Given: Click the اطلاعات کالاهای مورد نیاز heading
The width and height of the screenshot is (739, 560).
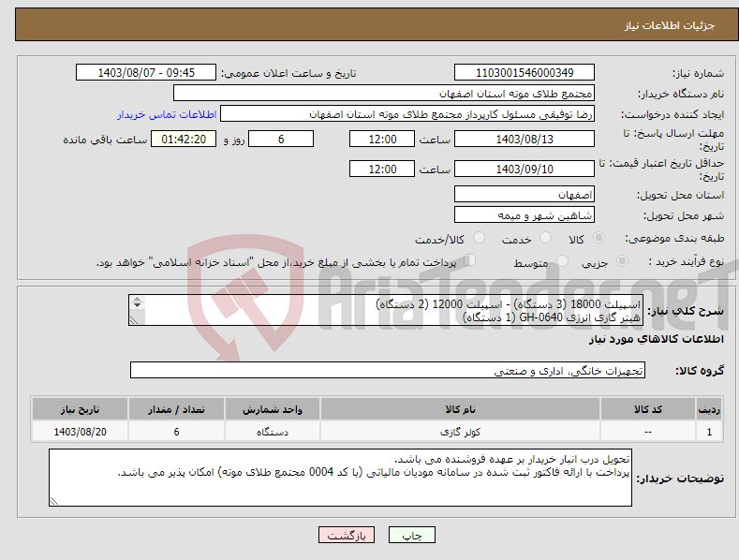Looking at the screenshot, I should click(x=656, y=339).
